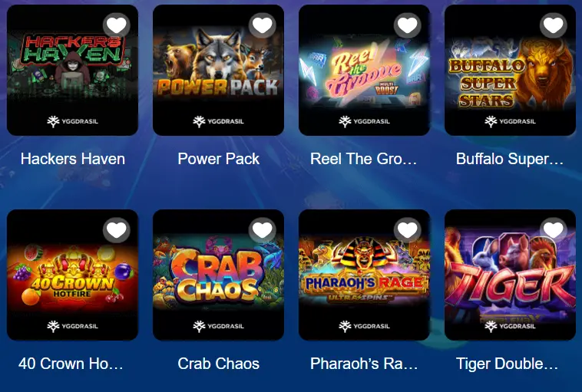582x392 pixels.
Task: Launch the Crab Chaos game image
Action: [218, 275]
